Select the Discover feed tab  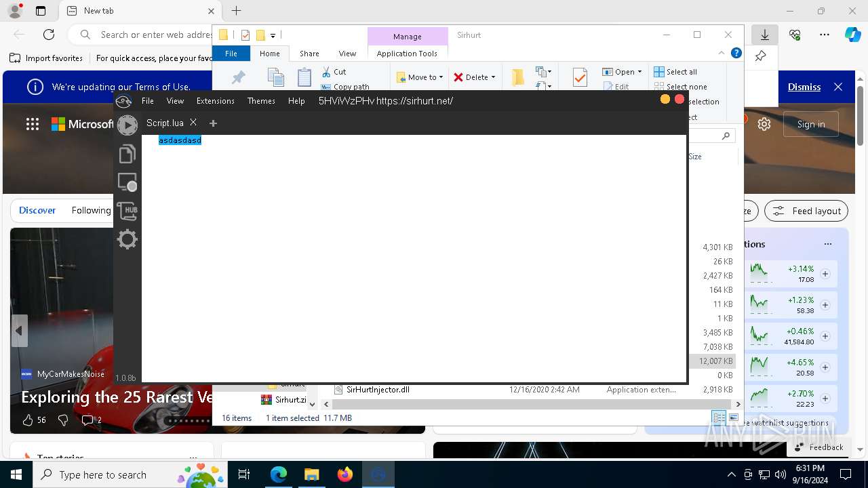point(37,211)
